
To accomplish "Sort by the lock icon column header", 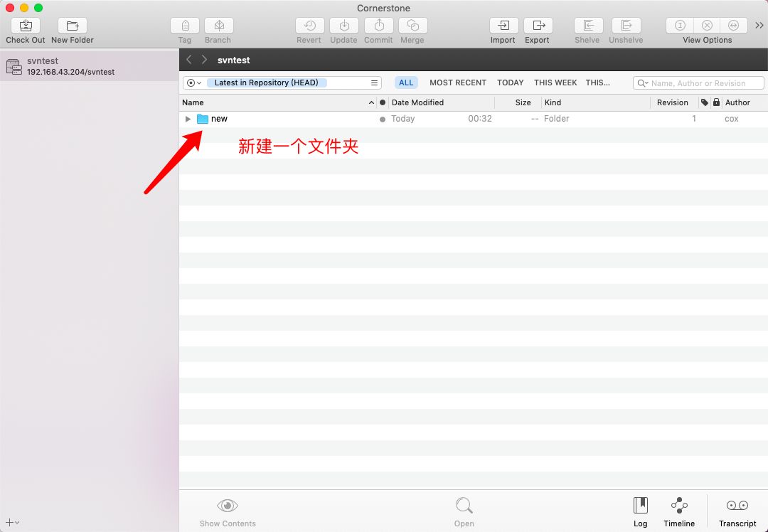I will (717, 102).
